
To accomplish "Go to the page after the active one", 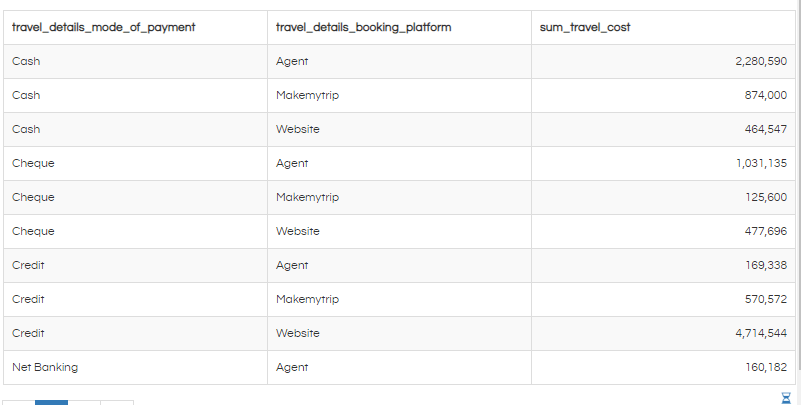I will tap(84, 402).
